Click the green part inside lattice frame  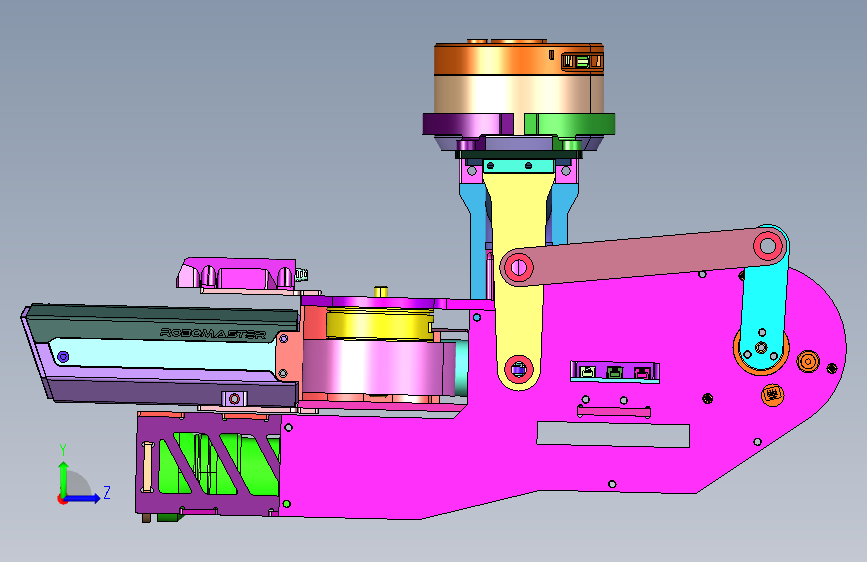pyautogui.click(x=221, y=464)
